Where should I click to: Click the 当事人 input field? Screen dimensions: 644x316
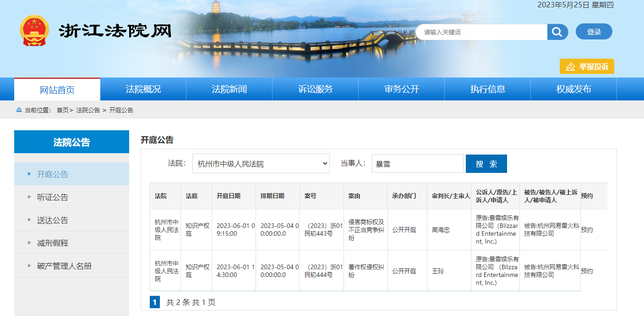tap(417, 164)
